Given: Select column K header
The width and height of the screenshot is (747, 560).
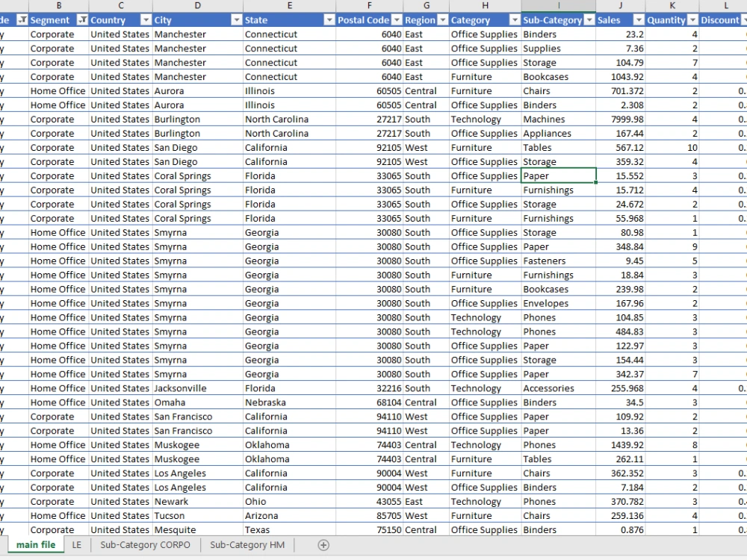Looking at the screenshot, I should click(672, 6).
